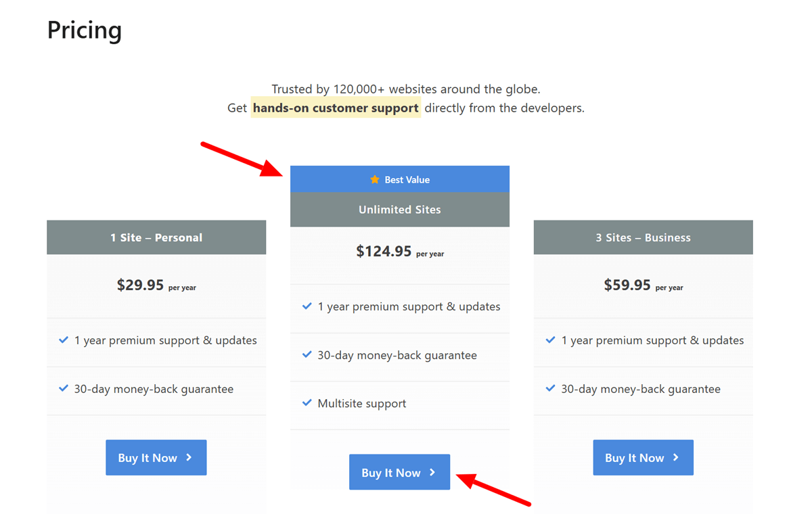Image resolution: width=812 pixels, height=514 pixels.
Task: Click Buy It Now for Unlimited Sites plan
Action: tap(399, 472)
